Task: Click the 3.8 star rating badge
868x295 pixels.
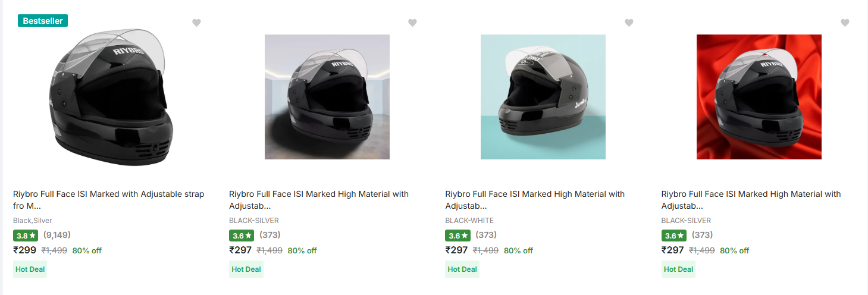Action: [26, 236]
